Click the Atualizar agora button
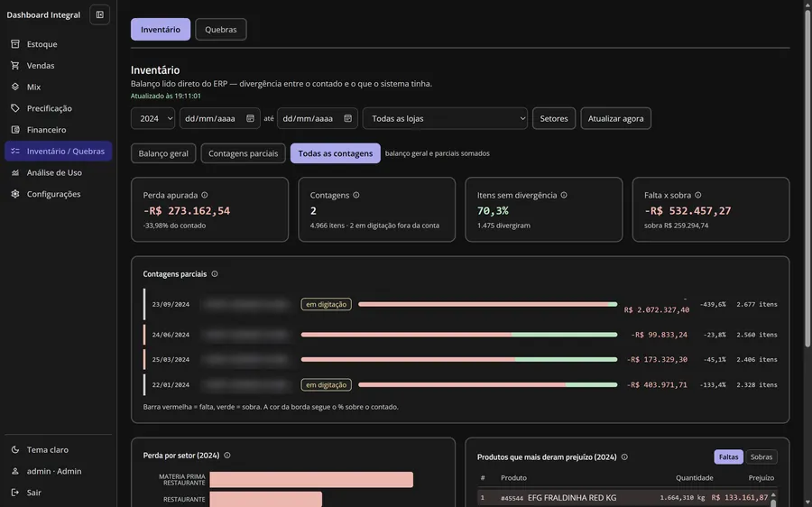 (615, 118)
